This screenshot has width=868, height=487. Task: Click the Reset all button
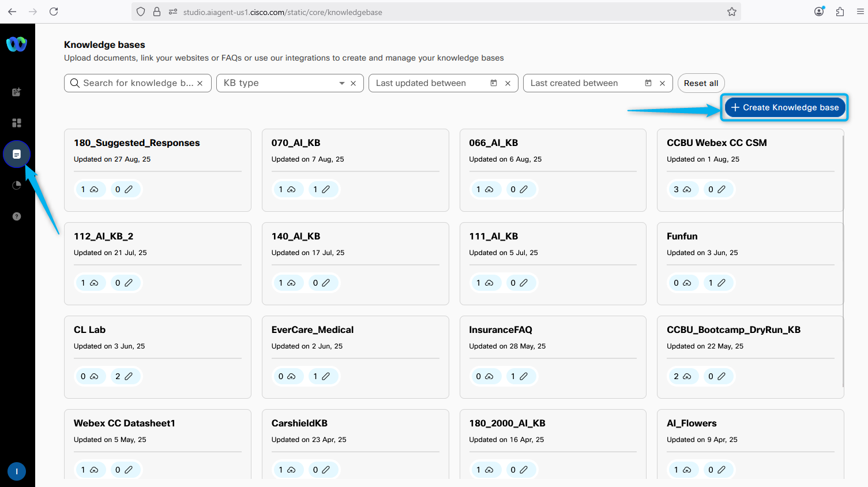701,83
